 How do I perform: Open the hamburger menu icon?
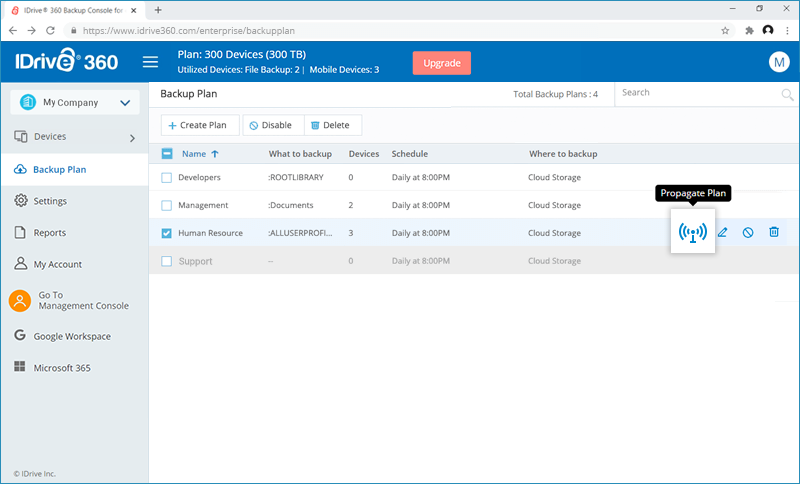150,62
